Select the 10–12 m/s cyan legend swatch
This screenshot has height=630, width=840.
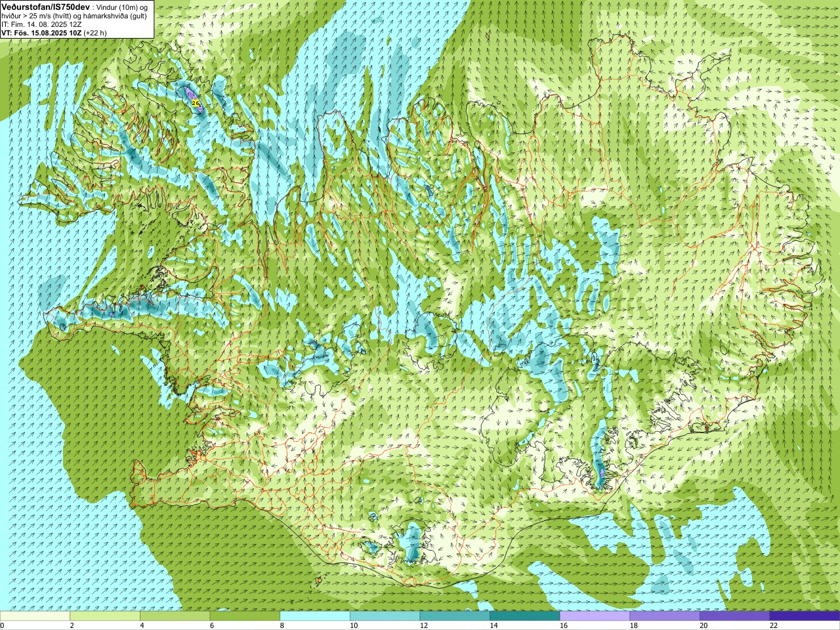pyautogui.click(x=385, y=616)
